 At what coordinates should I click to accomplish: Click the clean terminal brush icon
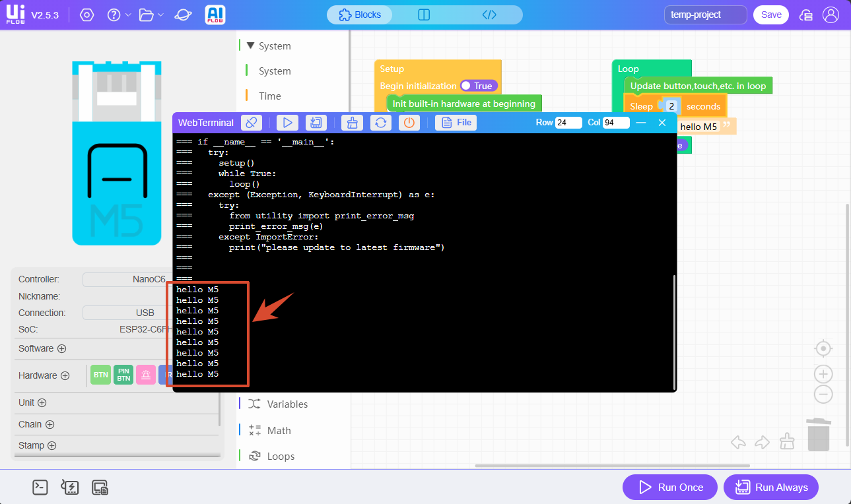(x=353, y=123)
